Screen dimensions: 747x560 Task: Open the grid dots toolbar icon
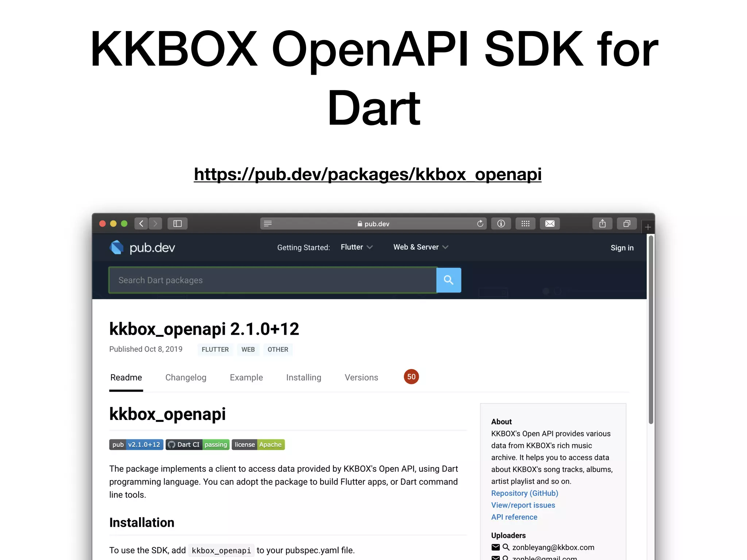(x=526, y=223)
